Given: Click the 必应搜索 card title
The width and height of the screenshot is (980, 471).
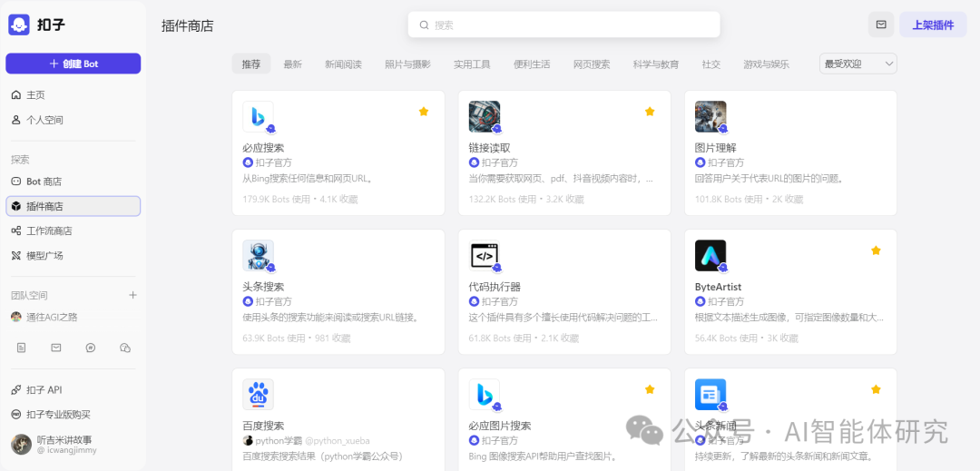Looking at the screenshot, I should click(x=263, y=148).
